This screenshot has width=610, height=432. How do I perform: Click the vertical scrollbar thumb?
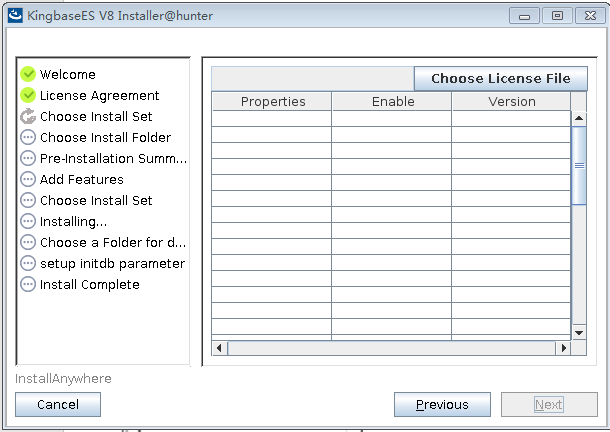[x=579, y=165]
